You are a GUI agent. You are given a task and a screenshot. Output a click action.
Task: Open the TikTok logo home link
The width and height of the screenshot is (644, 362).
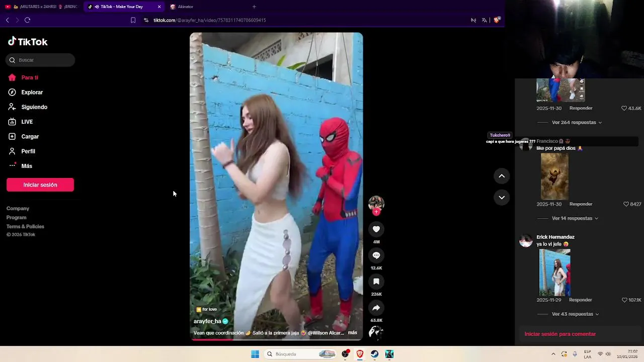click(28, 42)
